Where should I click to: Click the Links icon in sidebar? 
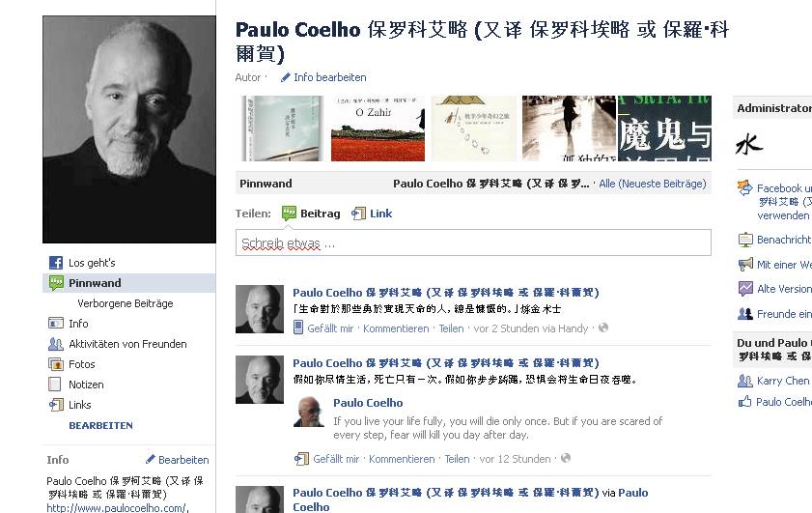pos(56,405)
